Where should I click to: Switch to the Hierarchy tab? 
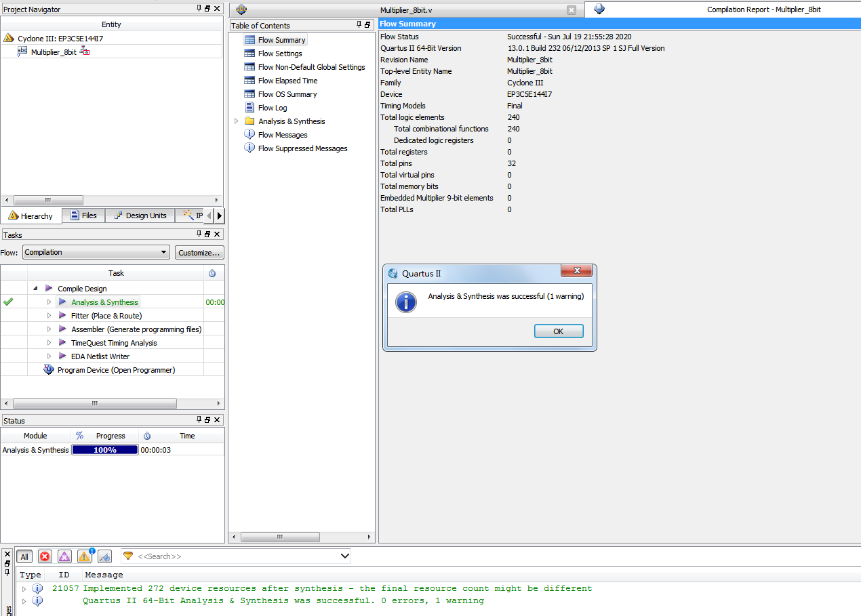point(31,215)
